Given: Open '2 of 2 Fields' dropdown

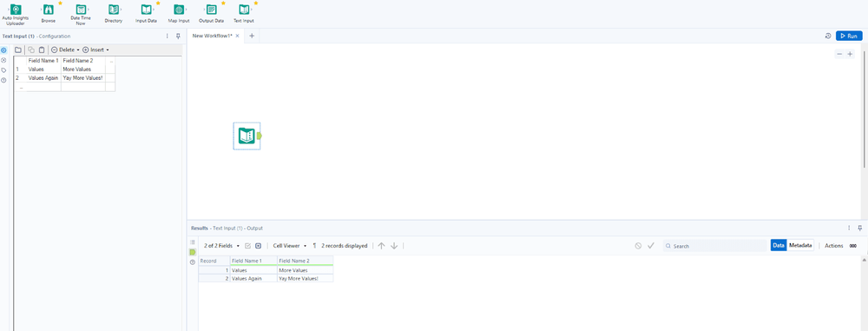Looking at the screenshot, I should pos(222,246).
